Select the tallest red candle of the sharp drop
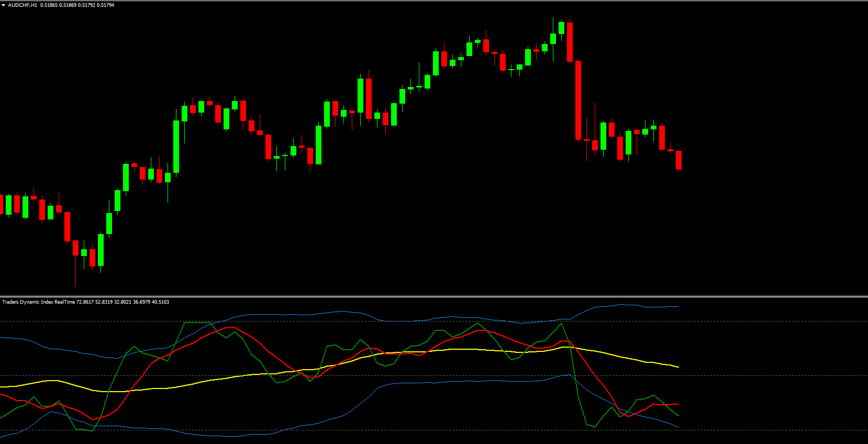This screenshot has width=868, height=444. point(578,101)
